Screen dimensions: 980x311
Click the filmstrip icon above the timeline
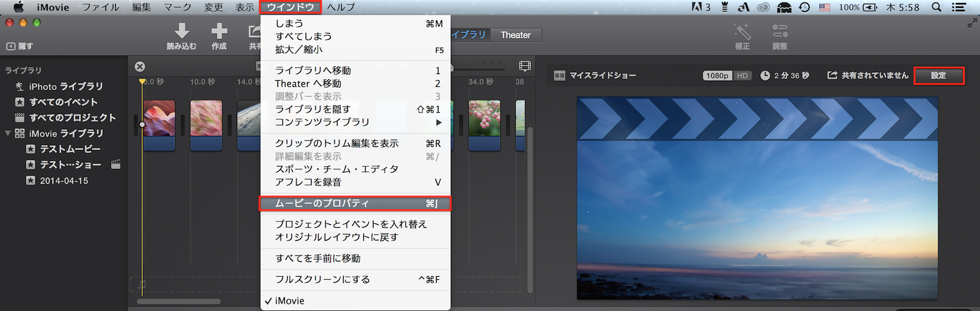click(x=525, y=66)
